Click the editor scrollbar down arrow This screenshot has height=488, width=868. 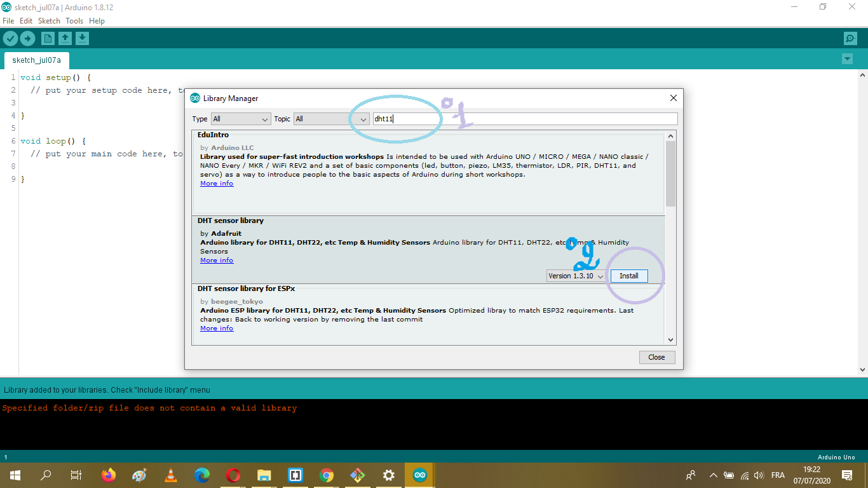point(862,369)
